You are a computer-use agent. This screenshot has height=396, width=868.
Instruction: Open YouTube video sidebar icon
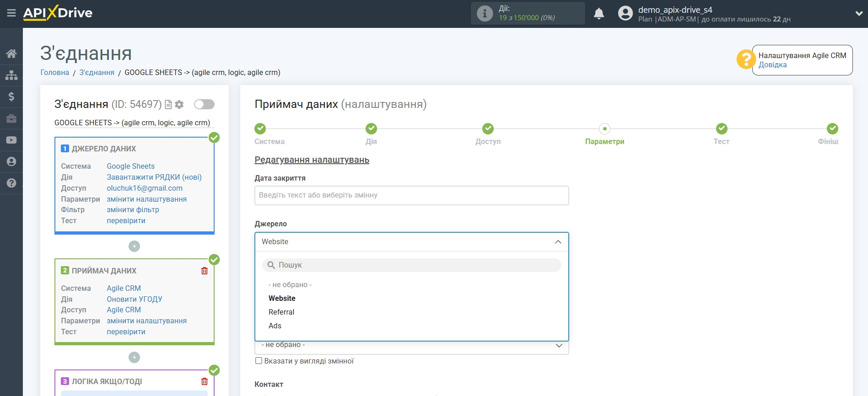click(x=11, y=140)
